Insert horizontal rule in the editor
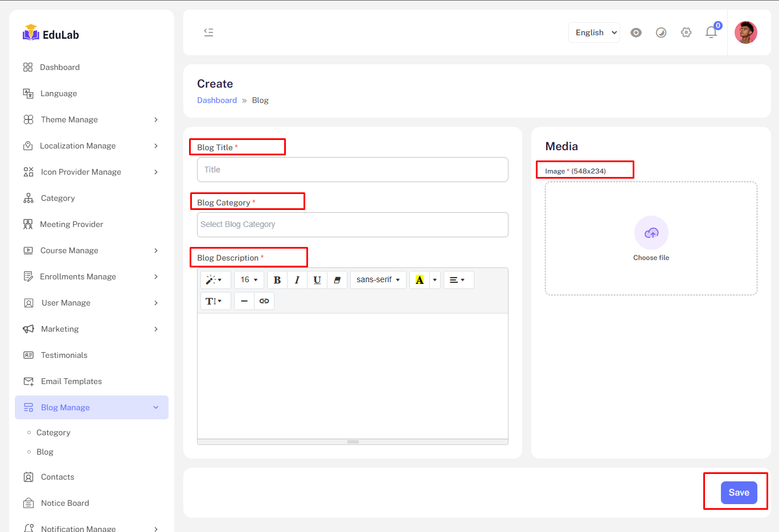The width and height of the screenshot is (779, 532). (x=244, y=301)
